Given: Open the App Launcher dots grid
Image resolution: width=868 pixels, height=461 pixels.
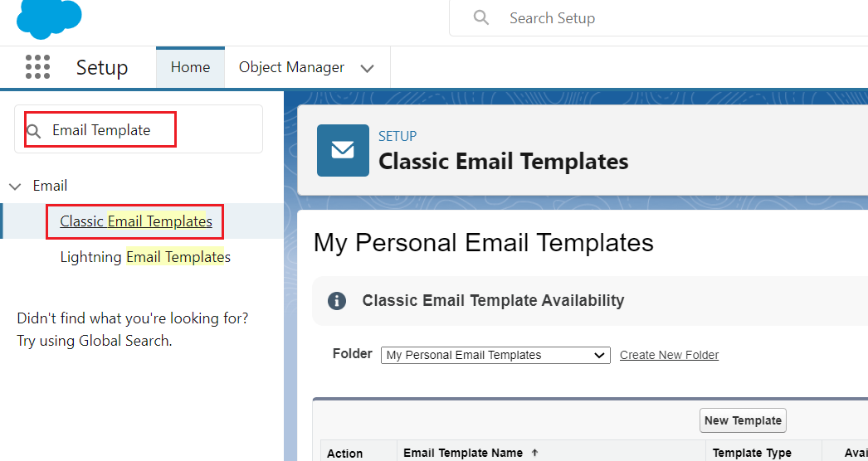Looking at the screenshot, I should click(x=37, y=67).
